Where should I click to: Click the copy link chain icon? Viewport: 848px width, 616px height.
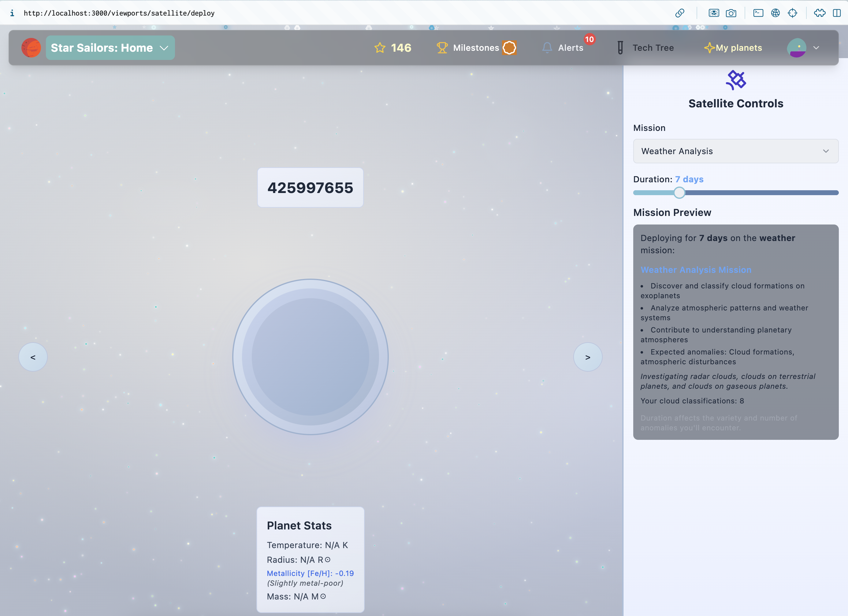[679, 13]
